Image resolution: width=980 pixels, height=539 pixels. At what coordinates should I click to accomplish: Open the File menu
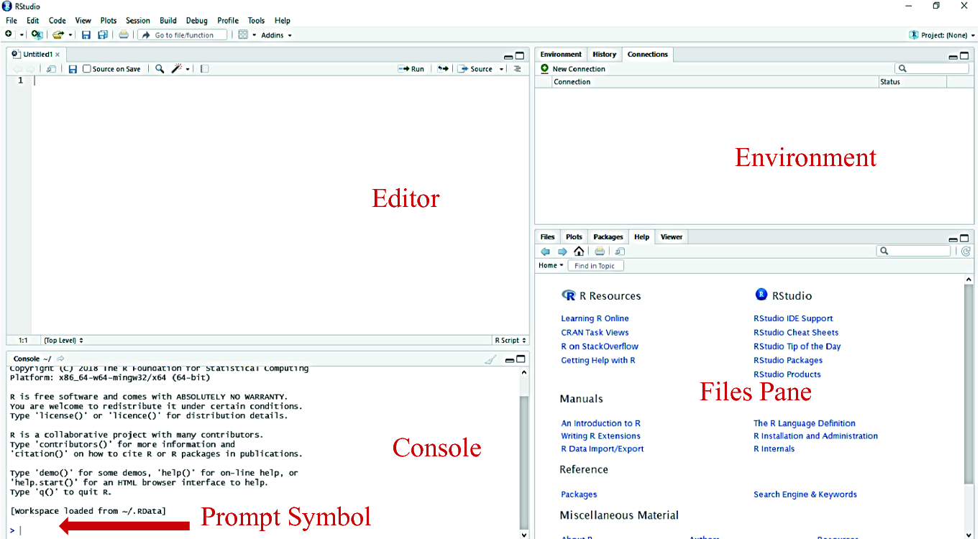[x=11, y=21]
